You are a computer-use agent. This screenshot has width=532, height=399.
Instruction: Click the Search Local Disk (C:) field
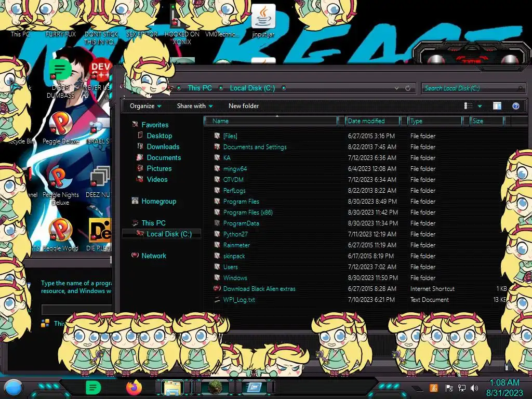pos(472,88)
